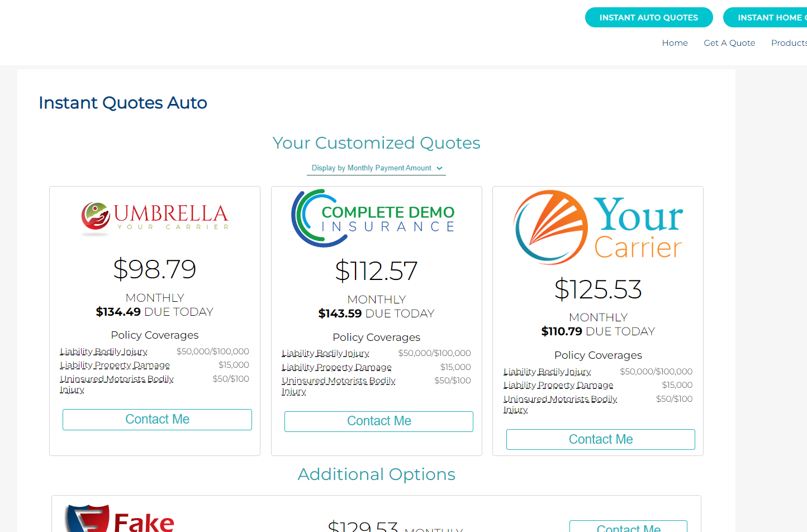This screenshot has width=807, height=532.
Task: Open the Products menu item
Action: click(789, 43)
